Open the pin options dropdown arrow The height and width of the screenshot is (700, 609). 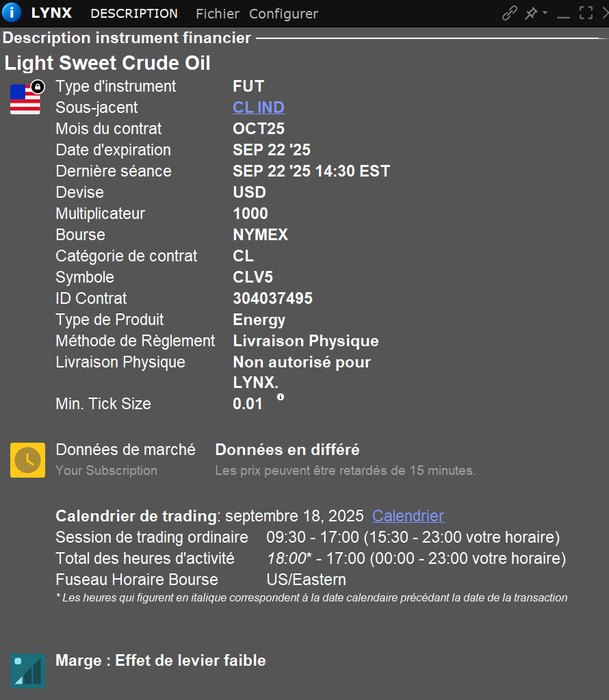tap(545, 13)
